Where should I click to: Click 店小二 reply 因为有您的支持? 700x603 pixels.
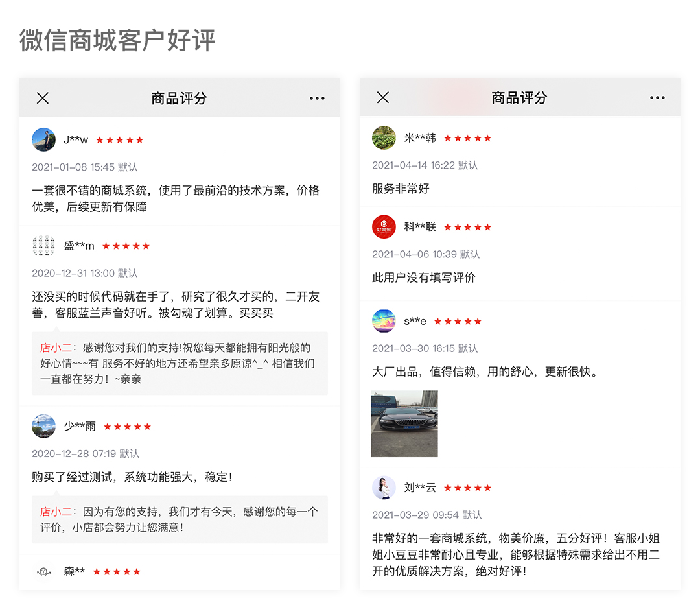(180, 519)
